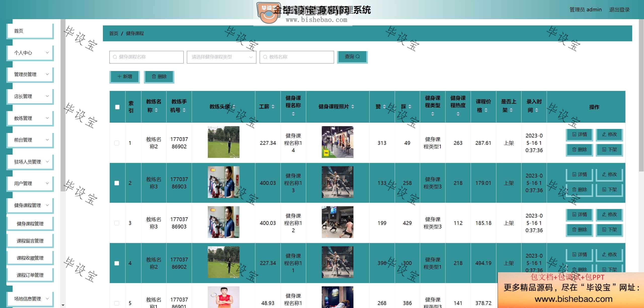
Task: Click search icon in 教练名称 field
Action: (265, 57)
